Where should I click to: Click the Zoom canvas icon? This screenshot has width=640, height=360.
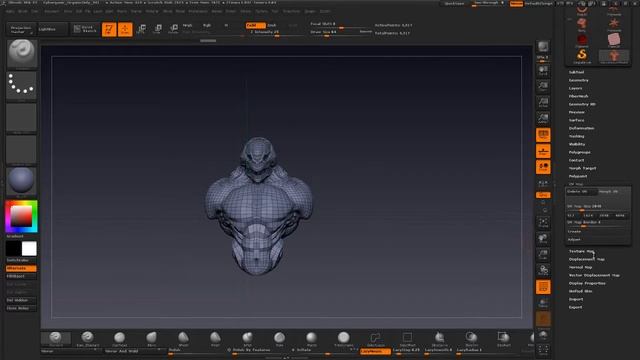[x=543, y=87]
